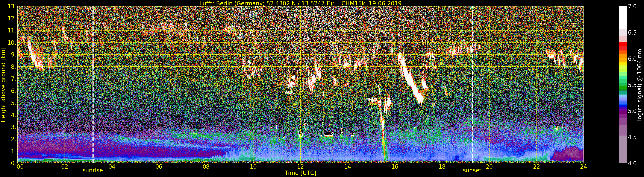Viewport: 644px width, 177px height.
Task: Click the "18" time axis tick label
Action: (x=442, y=166)
